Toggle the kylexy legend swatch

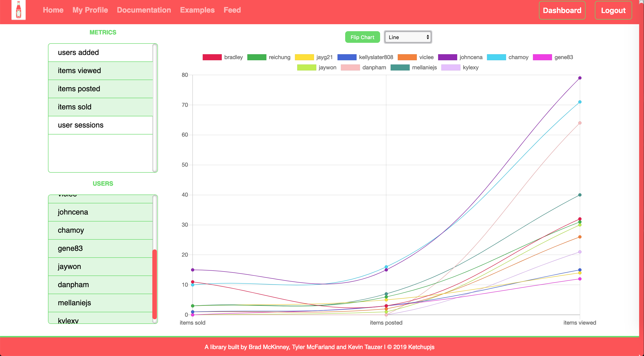tap(450, 67)
